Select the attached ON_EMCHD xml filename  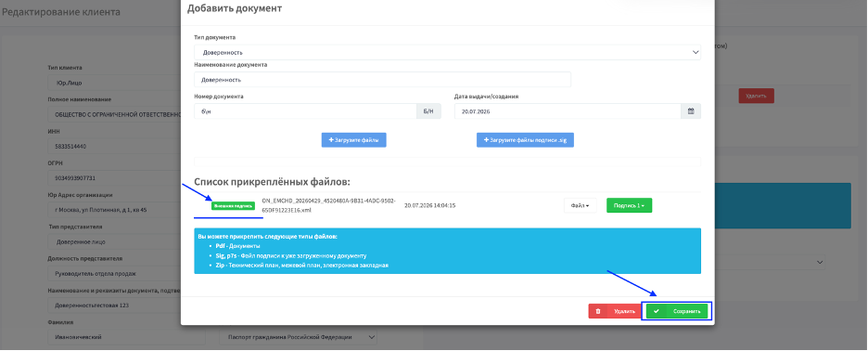[x=328, y=205]
